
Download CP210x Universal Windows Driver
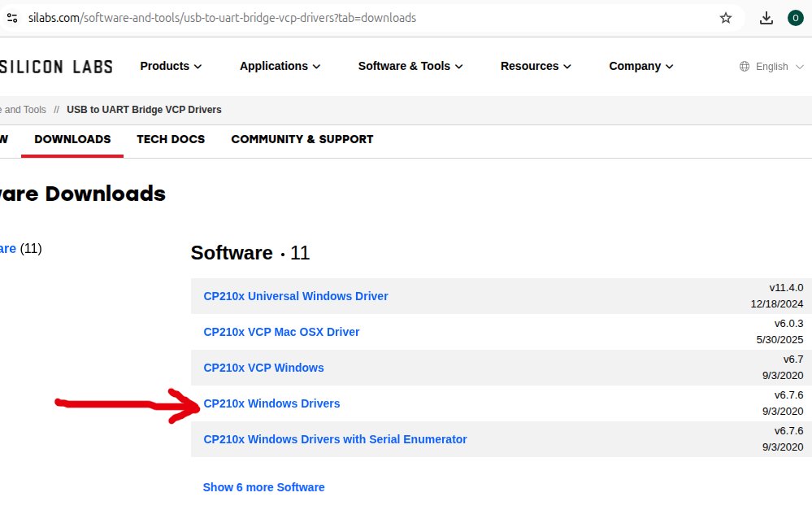(296, 296)
